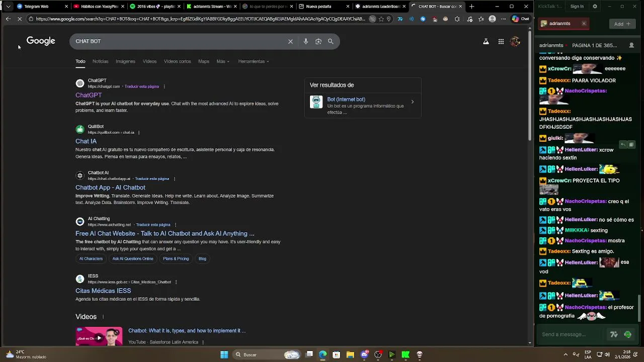
Task: Play the Chatbot Salesforce video thumbnail
Action: coord(99,336)
